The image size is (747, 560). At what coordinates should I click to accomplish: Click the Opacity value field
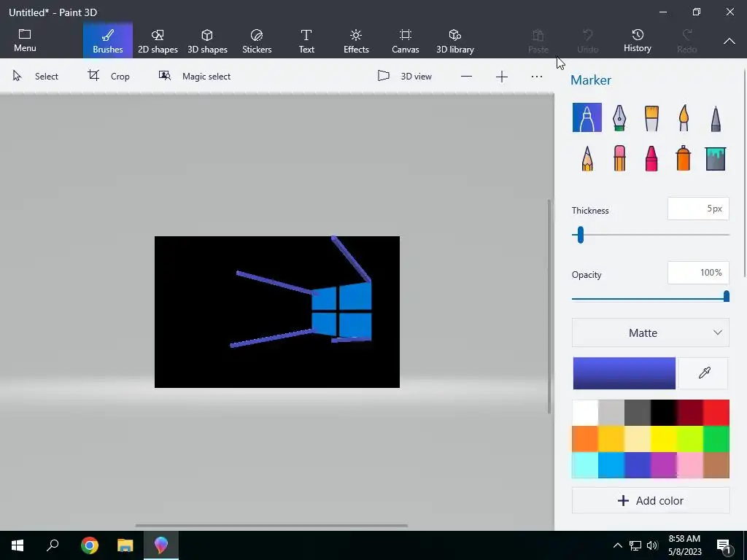click(x=698, y=273)
